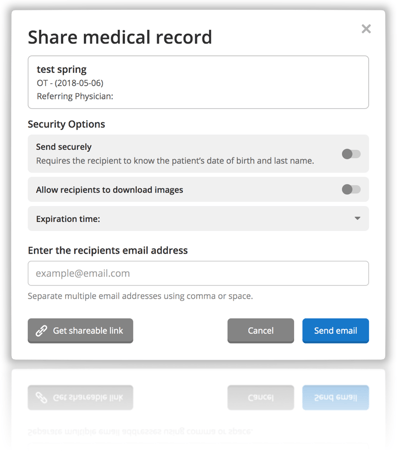Viewport: 400px width, 469px height.
Task: Click the Expiration time label
Action: [x=68, y=219]
